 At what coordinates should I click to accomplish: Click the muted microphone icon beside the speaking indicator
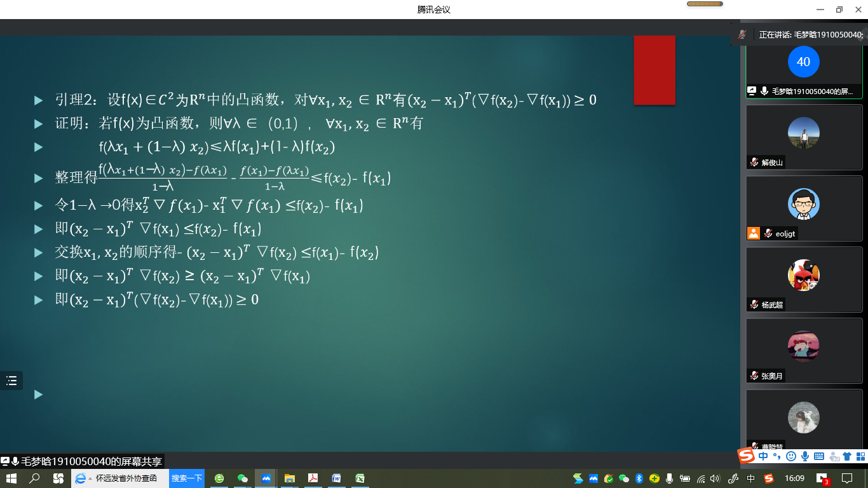(742, 34)
